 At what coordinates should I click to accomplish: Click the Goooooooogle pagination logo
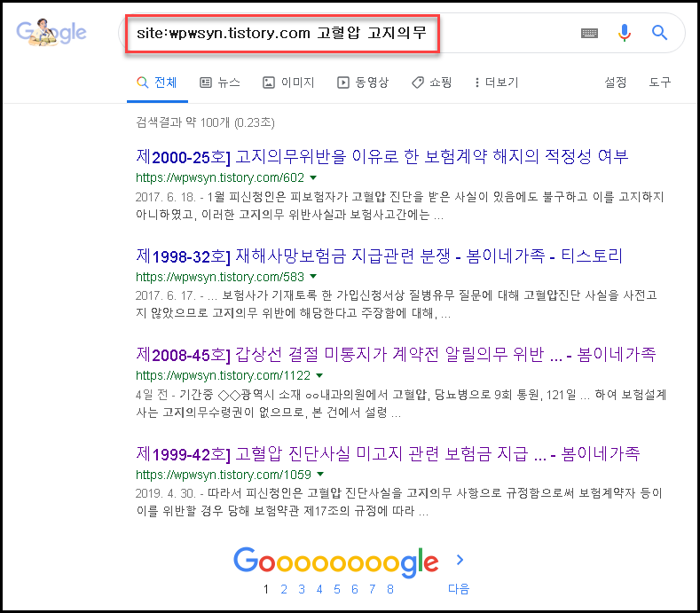(x=336, y=562)
